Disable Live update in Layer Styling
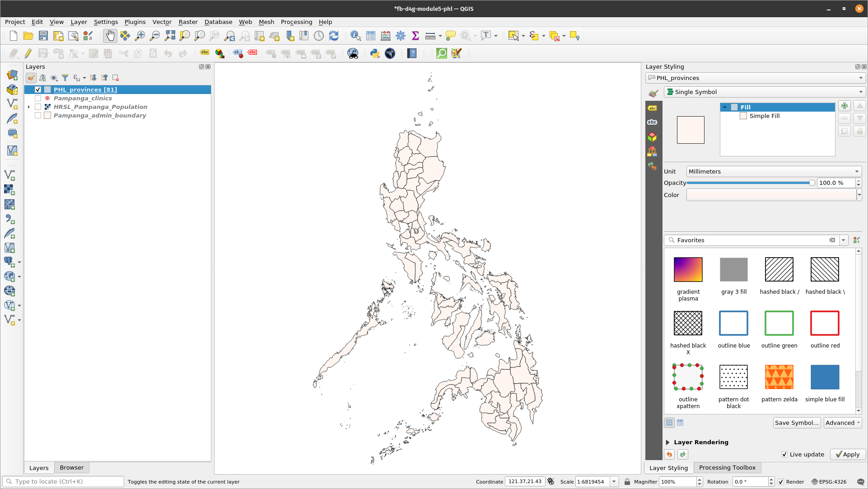The width and height of the screenshot is (868, 489). tap(785, 454)
